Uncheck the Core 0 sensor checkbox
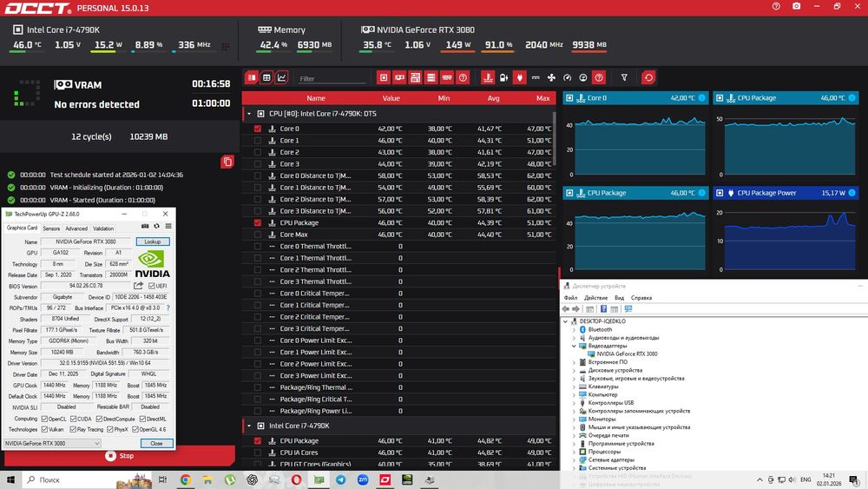Screen dimensions: 868x489 [x=258, y=129]
